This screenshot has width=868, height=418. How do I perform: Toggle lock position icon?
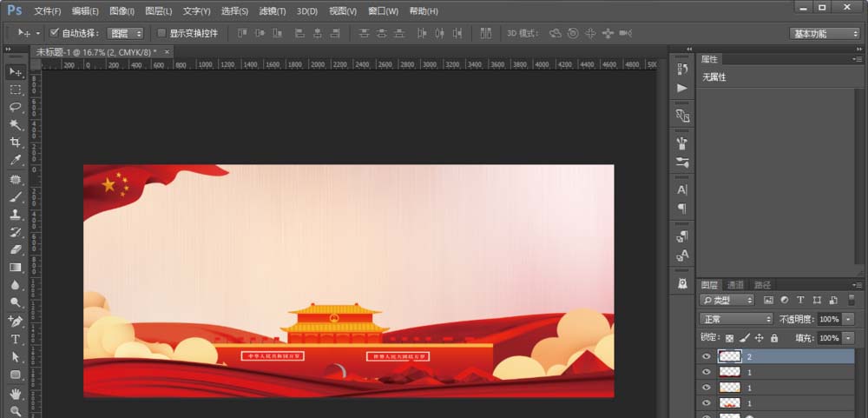[759, 337]
